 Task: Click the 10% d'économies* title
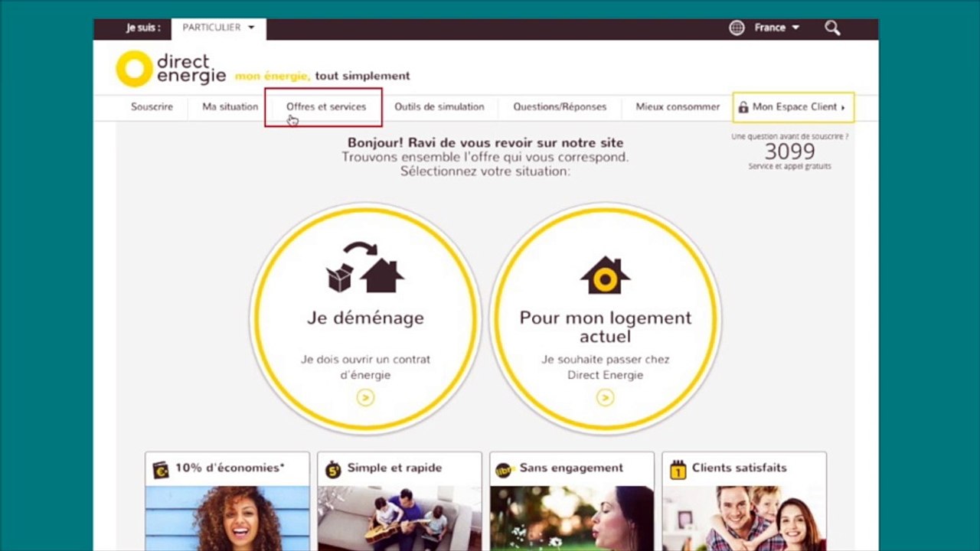tap(230, 468)
